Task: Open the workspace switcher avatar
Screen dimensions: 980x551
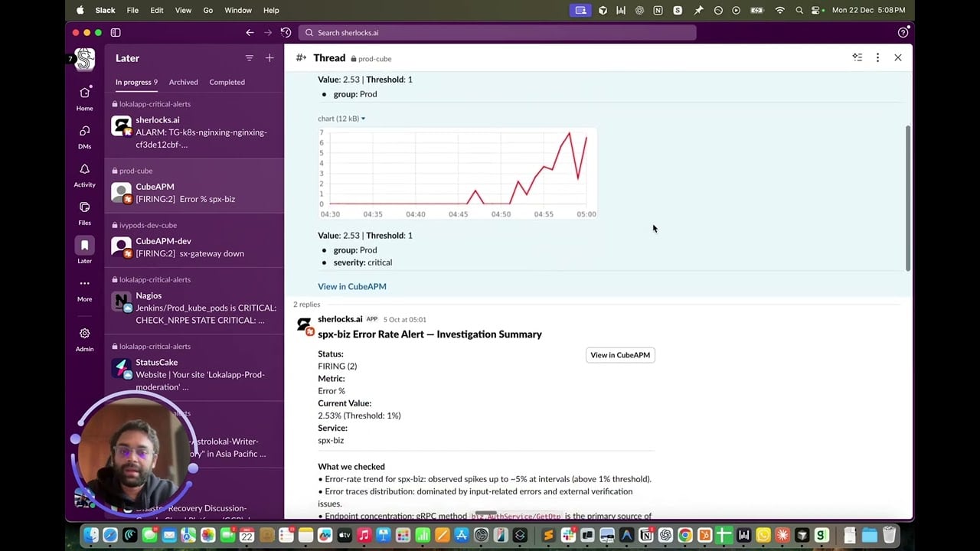Action: coord(83,59)
